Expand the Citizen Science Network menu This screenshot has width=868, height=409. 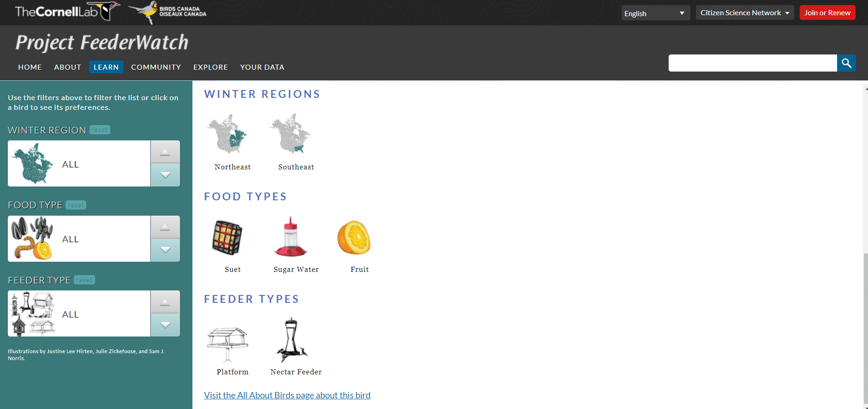tap(745, 12)
